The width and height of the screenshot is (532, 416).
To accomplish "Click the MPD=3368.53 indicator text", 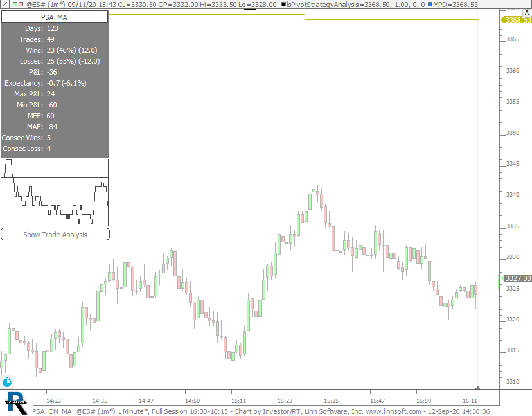I will click(456, 5).
